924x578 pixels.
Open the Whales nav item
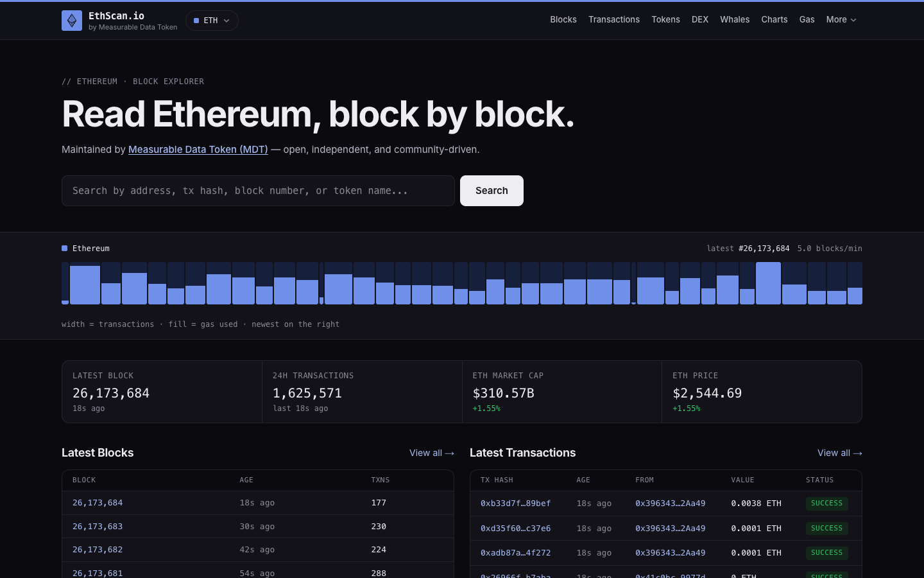pos(735,20)
